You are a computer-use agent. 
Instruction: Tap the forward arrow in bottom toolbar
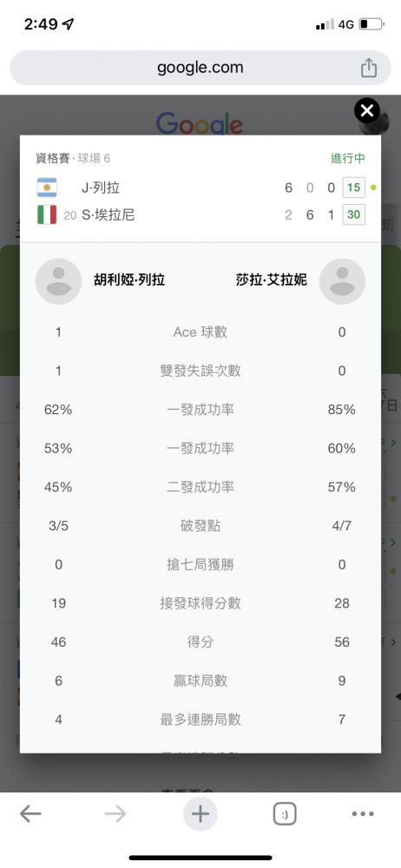click(x=115, y=813)
